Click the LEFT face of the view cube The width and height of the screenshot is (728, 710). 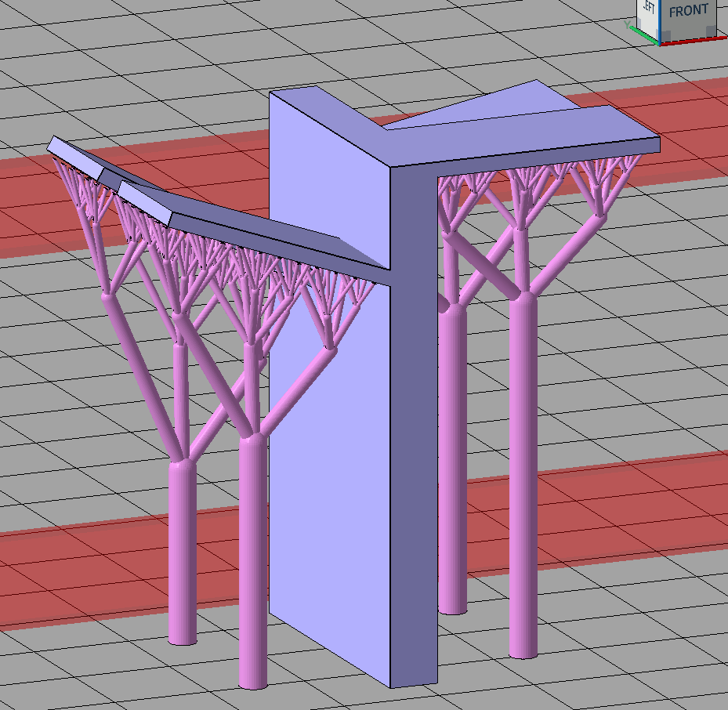click(649, 12)
